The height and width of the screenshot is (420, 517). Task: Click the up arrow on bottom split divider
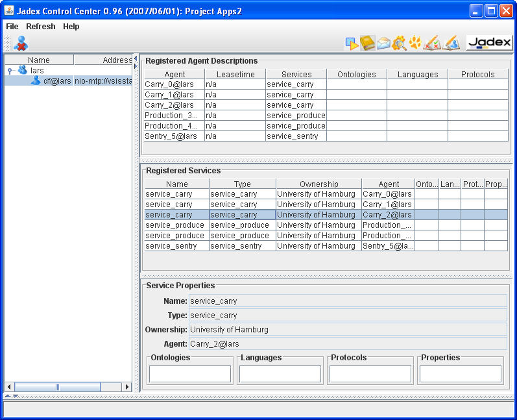[8, 396]
